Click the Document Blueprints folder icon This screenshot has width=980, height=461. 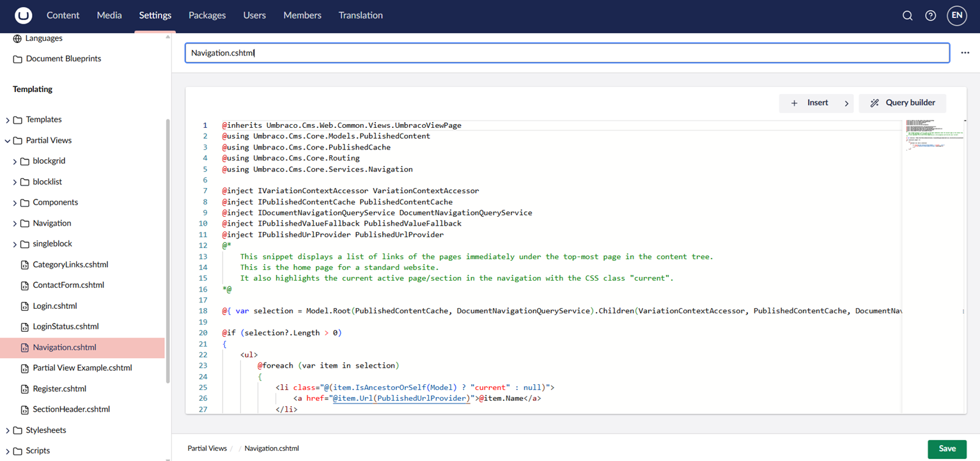coord(17,59)
